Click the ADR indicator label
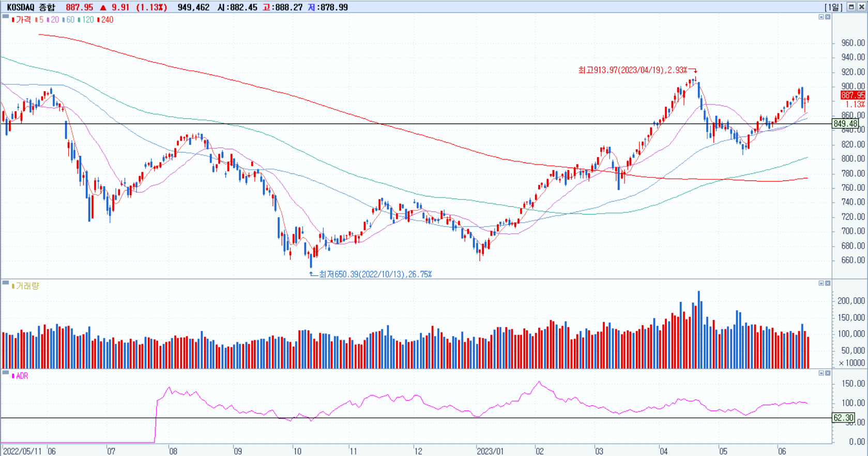Viewport: 868px width, 456px height. click(20, 376)
